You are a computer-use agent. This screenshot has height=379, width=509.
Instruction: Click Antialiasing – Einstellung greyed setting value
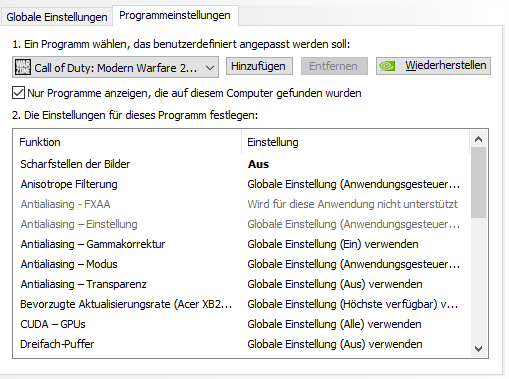353,224
